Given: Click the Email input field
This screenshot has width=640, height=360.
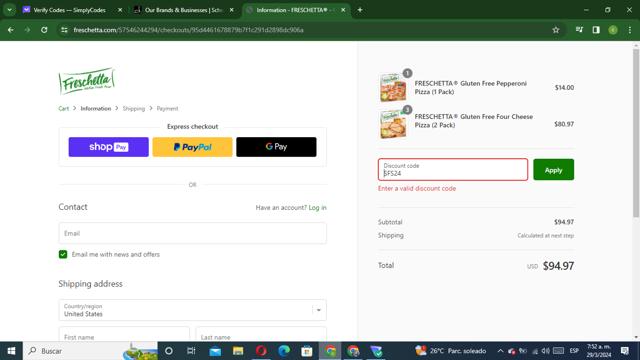Looking at the screenshot, I should [192, 233].
